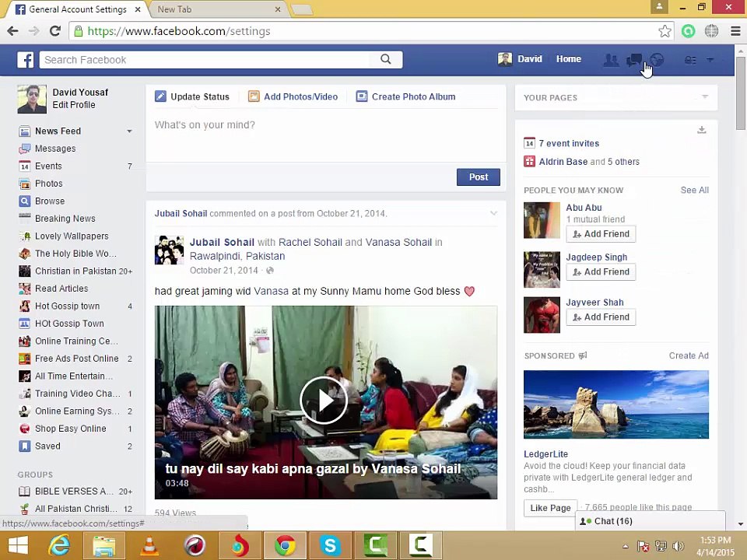Click See All people you may know

[695, 190]
